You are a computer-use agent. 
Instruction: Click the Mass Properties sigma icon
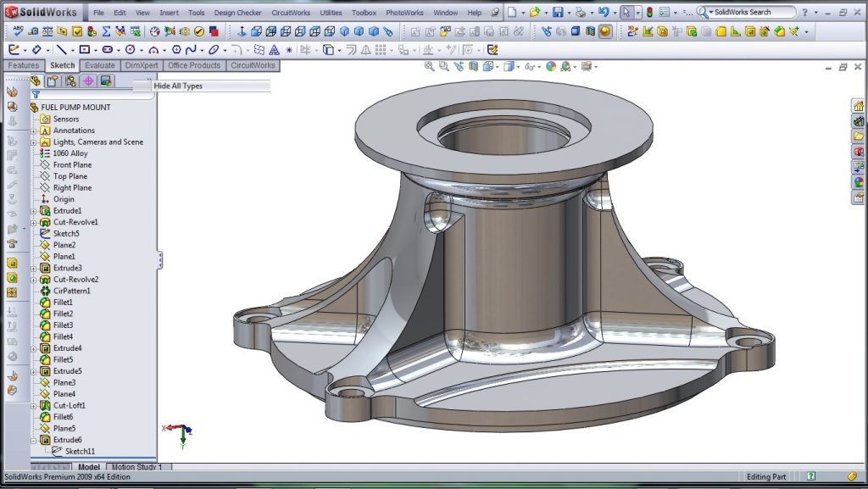[106, 31]
